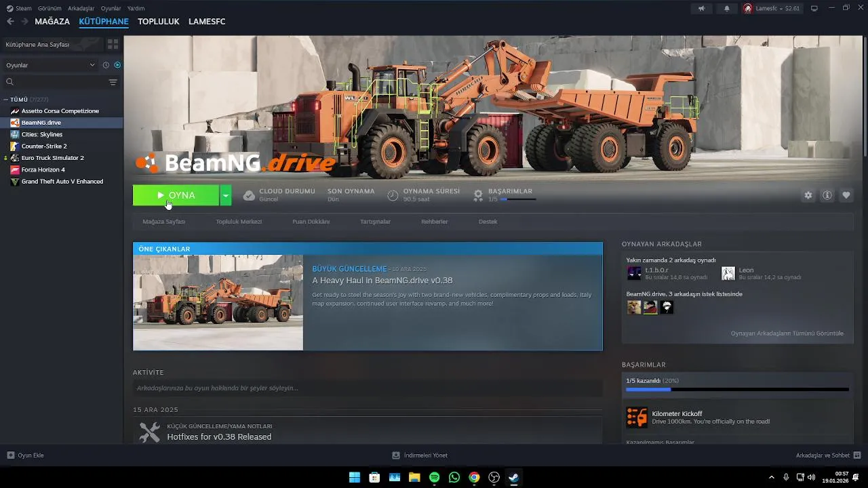Open the notifications bell

tap(727, 8)
